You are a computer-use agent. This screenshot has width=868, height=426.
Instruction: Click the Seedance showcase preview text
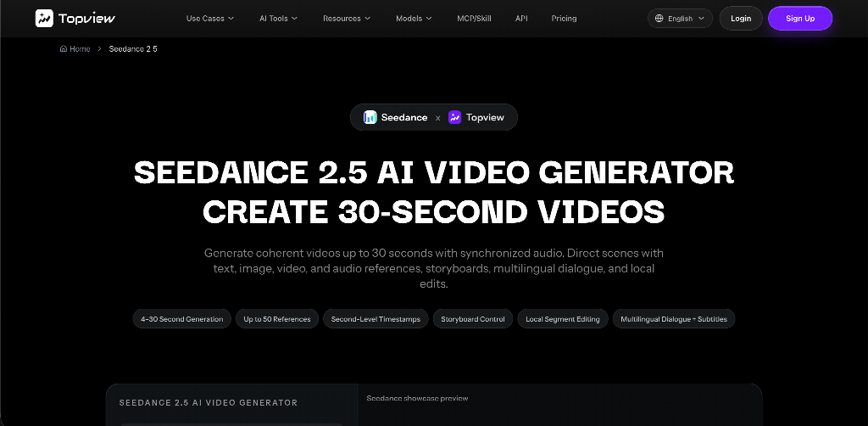coord(417,398)
